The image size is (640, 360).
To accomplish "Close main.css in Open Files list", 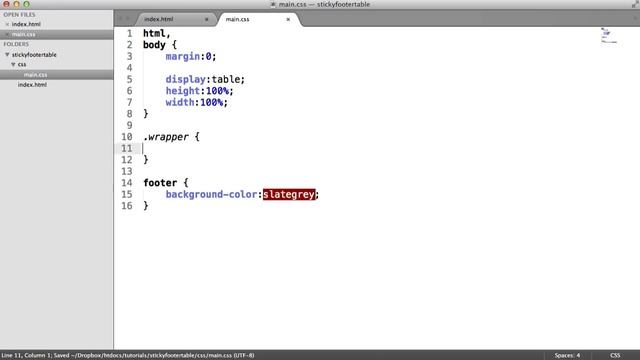I will 7,34.
